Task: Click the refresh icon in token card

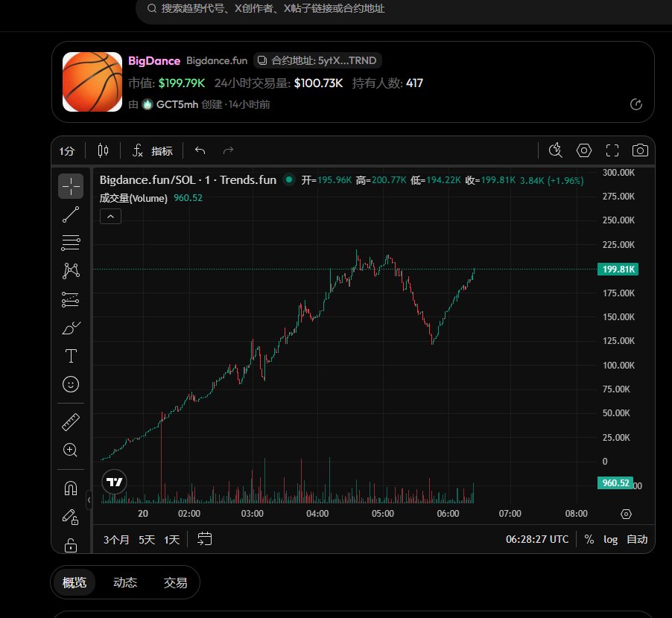Action: (636, 104)
